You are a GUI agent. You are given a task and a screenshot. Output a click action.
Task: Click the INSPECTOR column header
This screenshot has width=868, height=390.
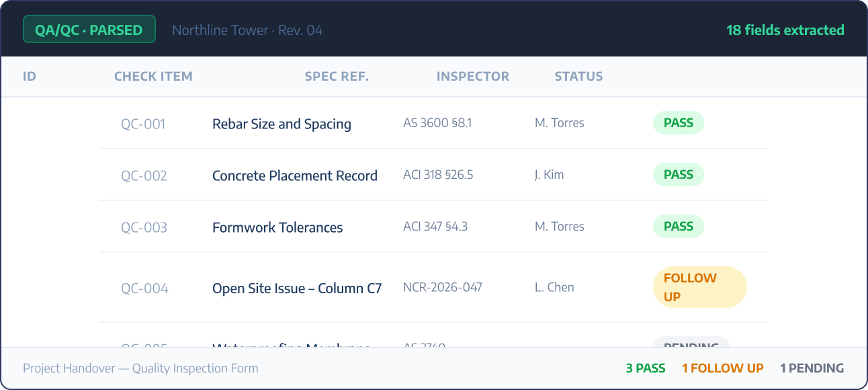pos(473,76)
